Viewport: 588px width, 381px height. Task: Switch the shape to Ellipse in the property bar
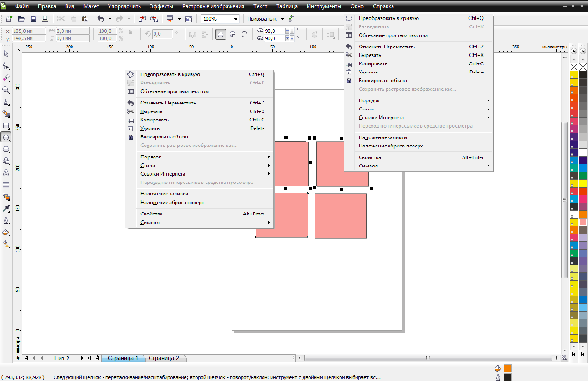pyautogui.click(x=221, y=34)
